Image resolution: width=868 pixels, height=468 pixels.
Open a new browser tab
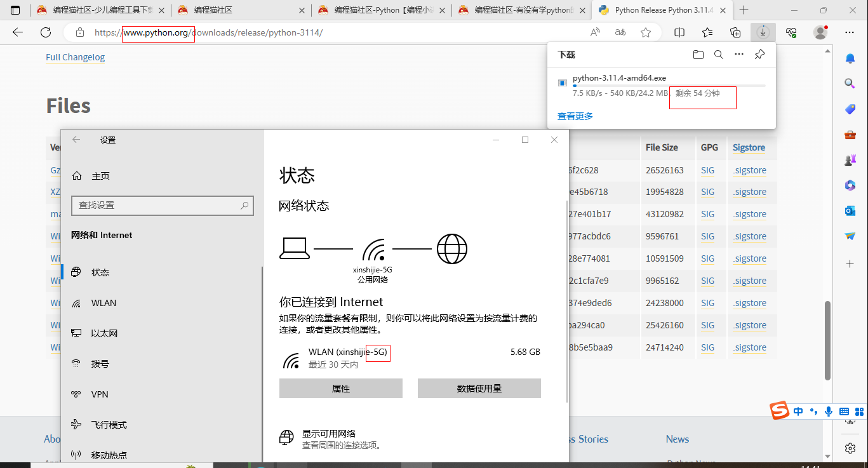tap(744, 10)
